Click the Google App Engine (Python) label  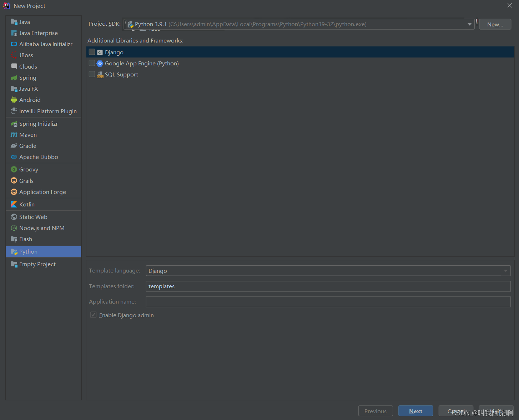pos(142,63)
